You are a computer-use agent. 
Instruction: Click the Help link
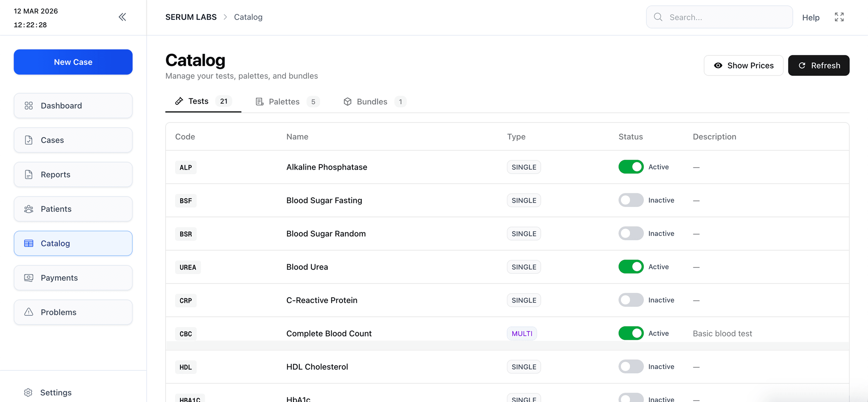tap(810, 18)
